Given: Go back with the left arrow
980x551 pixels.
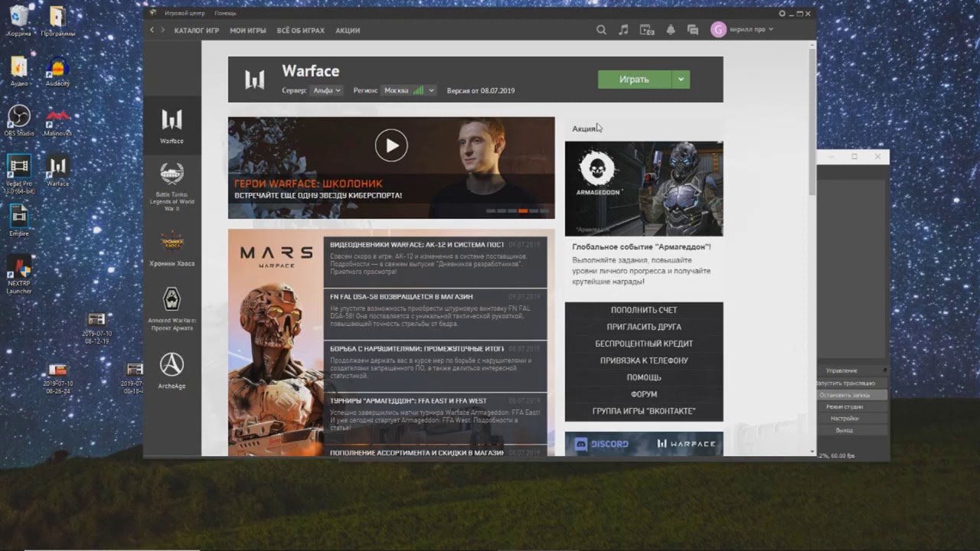Looking at the screenshot, I should [x=152, y=30].
